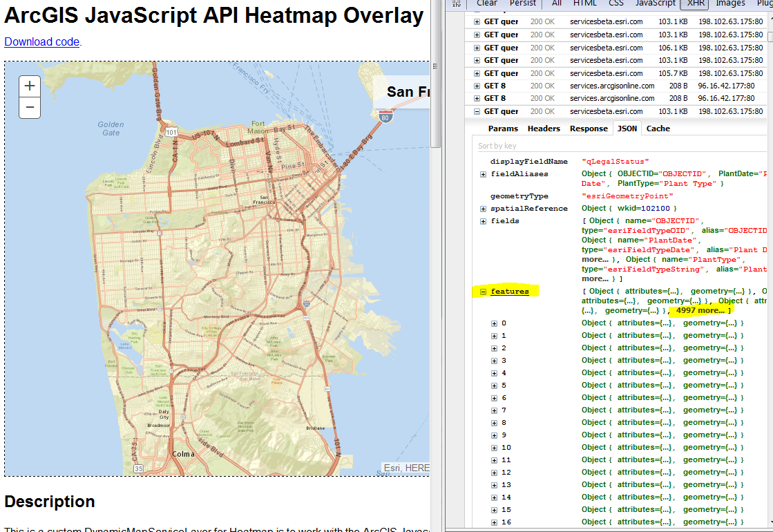Zoom out on the map with minus button
The height and width of the screenshot is (532, 773).
(x=30, y=108)
